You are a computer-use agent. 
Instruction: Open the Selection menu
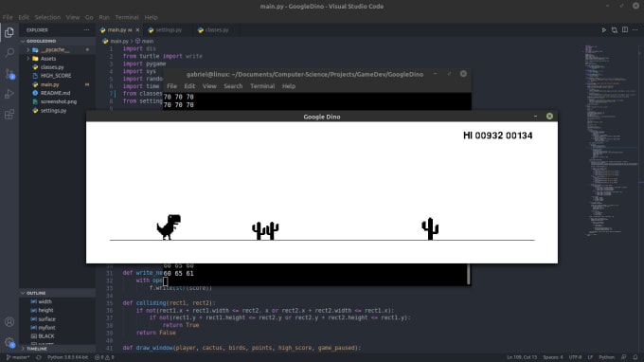[x=47, y=17]
